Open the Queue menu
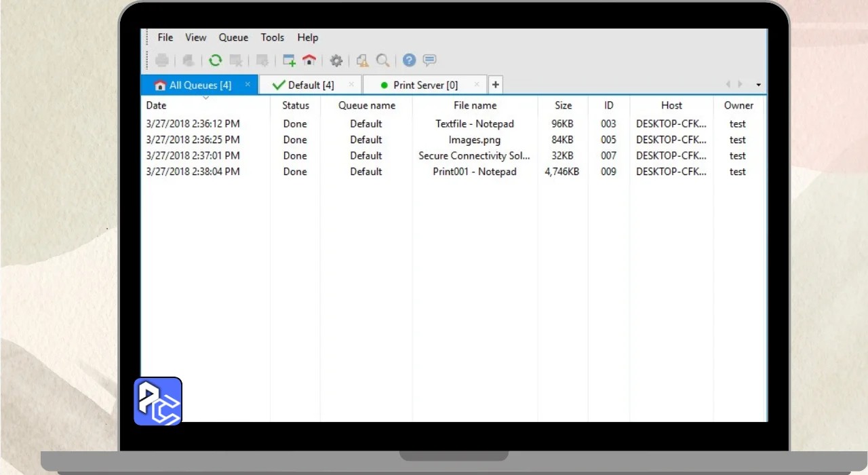 [x=233, y=37]
